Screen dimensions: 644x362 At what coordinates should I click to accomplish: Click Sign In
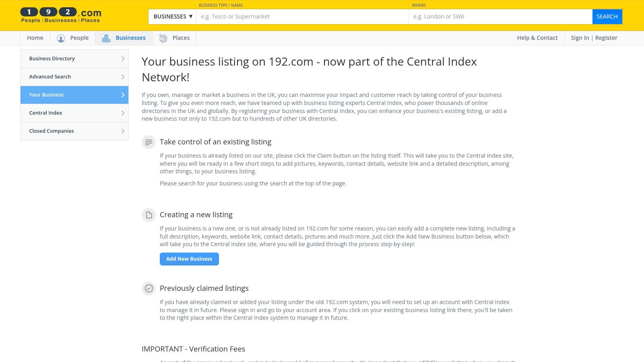pos(580,38)
